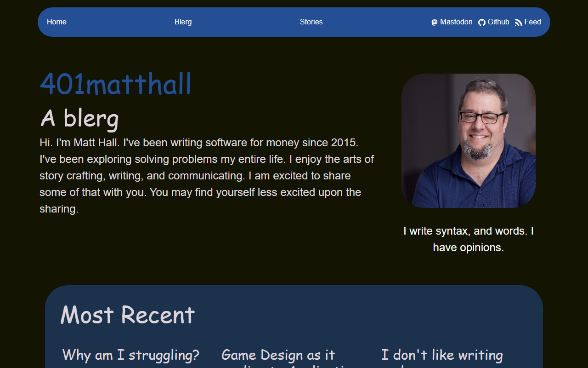Viewport: 588px width, 368px height.
Task: Click the Github octocat icon
Action: pyautogui.click(x=482, y=23)
